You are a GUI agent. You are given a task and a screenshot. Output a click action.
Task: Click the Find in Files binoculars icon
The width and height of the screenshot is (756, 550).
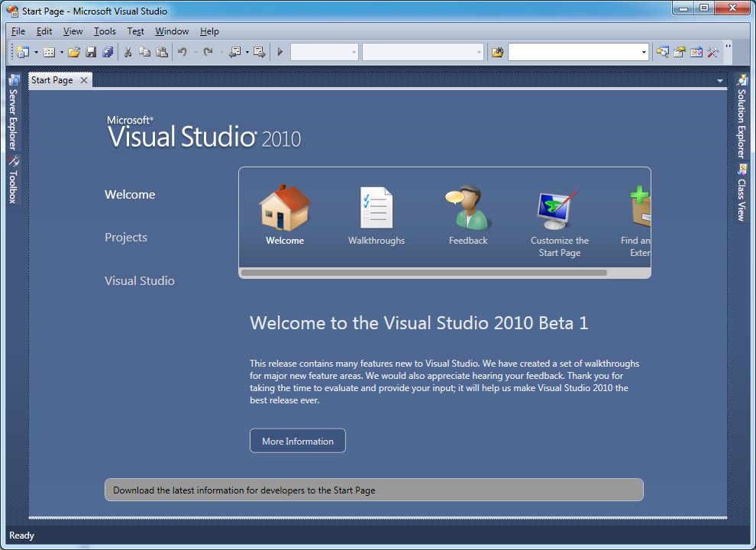[498, 52]
